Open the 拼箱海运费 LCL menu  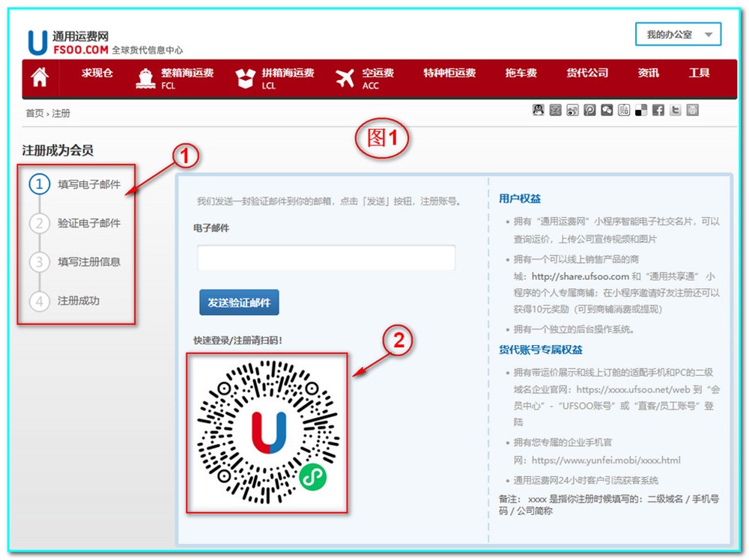click(276, 78)
